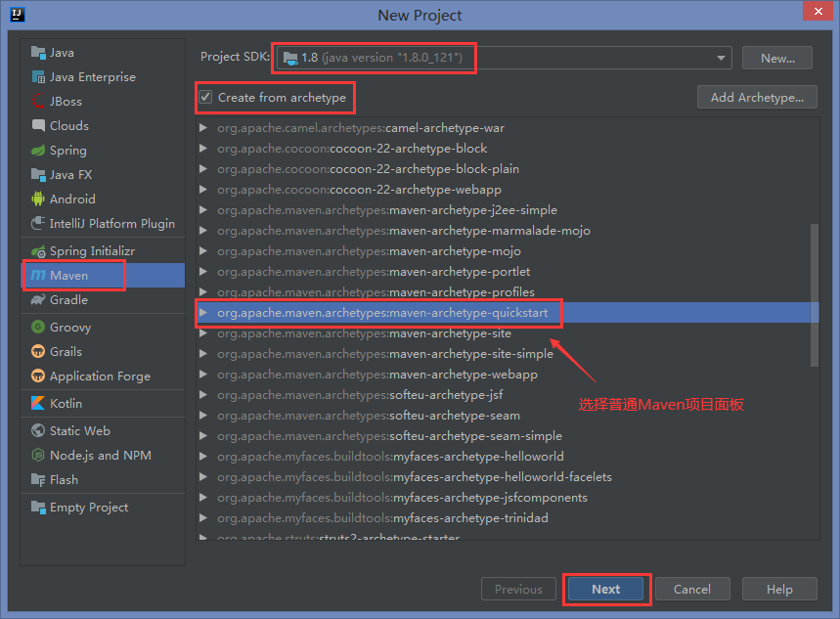Click the Node.js and NPM icon

[x=38, y=456]
